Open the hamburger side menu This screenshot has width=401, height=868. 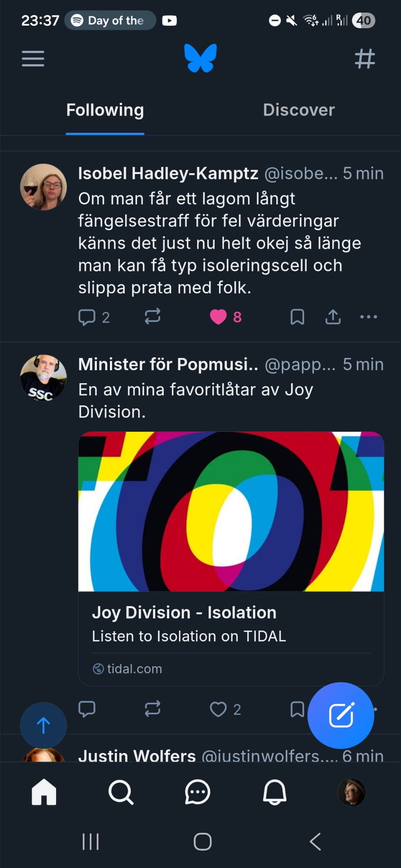33,59
